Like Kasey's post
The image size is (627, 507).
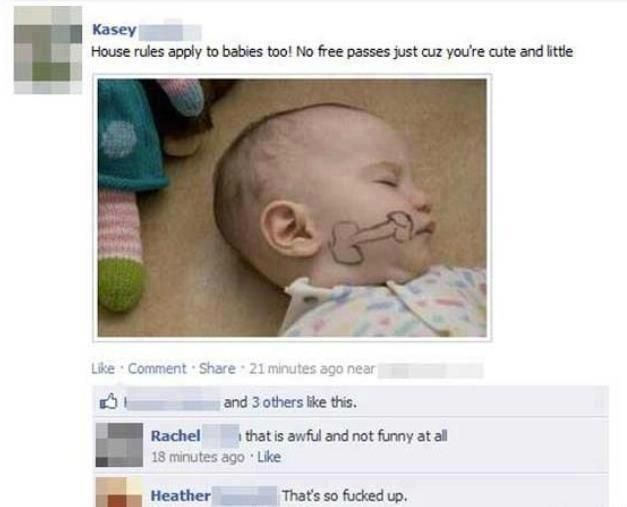103,368
